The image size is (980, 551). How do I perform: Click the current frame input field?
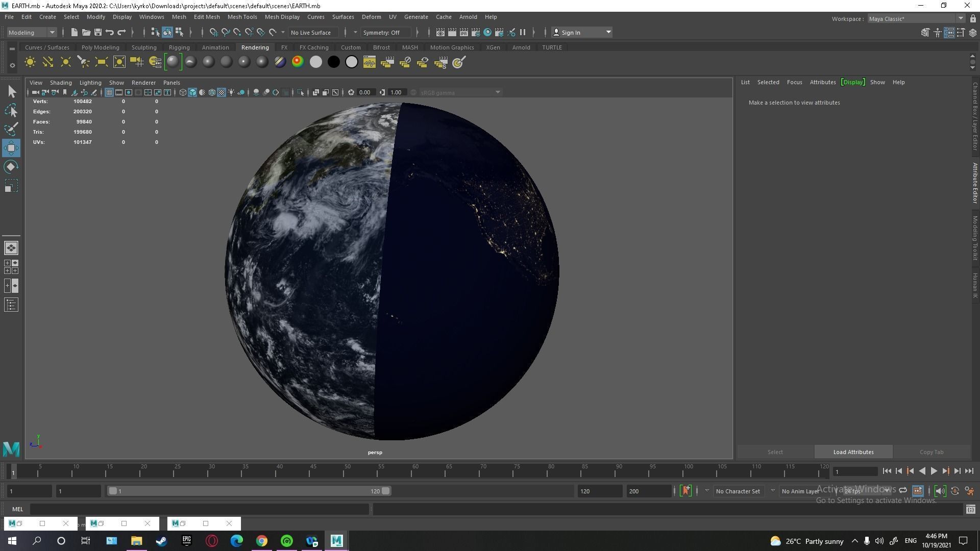tap(855, 471)
